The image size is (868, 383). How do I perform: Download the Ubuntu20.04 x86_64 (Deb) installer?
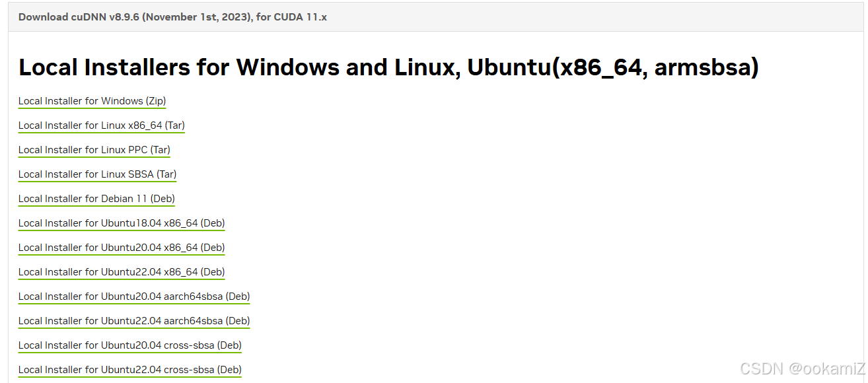click(121, 248)
